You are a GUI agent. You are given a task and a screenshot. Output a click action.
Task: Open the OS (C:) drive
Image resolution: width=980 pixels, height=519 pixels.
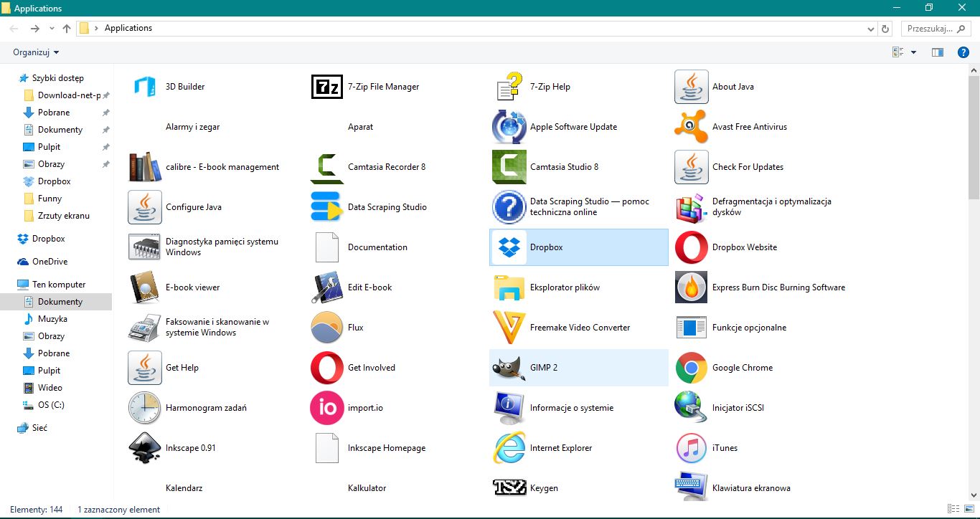51,405
